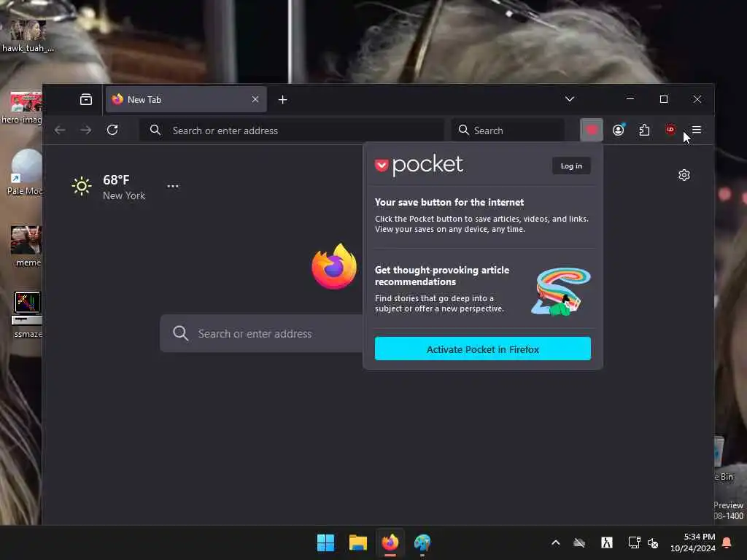Click 'Get thought-provoking article recommendations' heading

click(442, 276)
